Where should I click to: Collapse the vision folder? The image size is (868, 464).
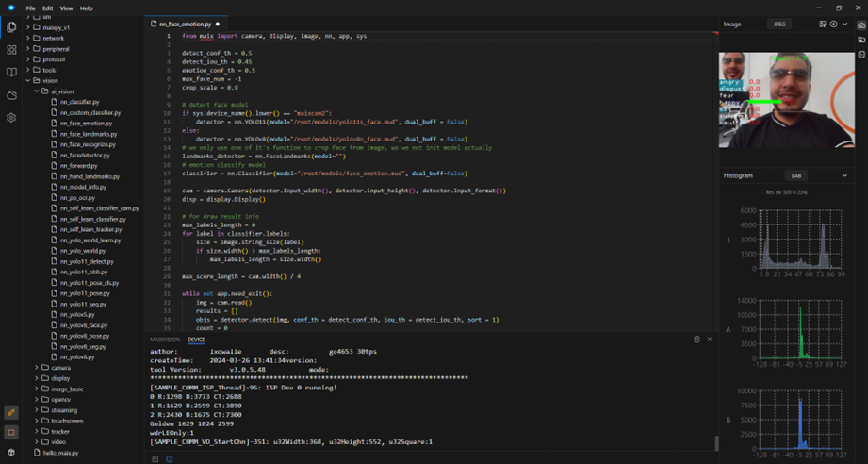(x=28, y=81)
